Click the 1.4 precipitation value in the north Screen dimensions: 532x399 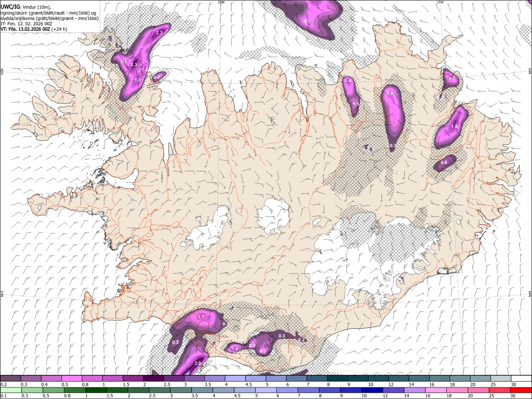(348, 81)
